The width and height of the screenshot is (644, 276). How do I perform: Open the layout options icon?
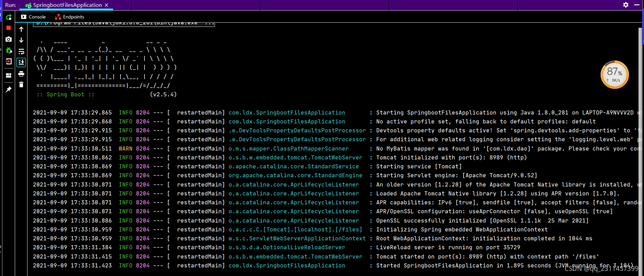point(9,75)
